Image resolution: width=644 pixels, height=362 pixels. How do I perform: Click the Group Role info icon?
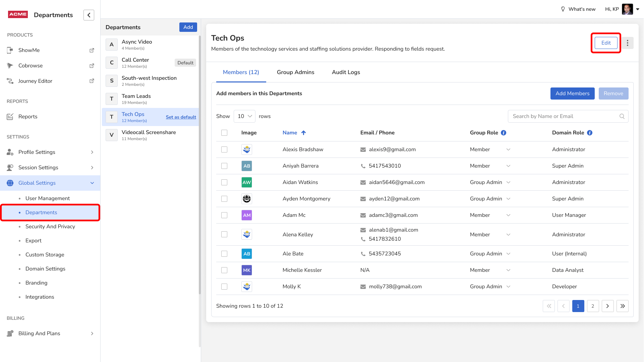click(504, 133)
